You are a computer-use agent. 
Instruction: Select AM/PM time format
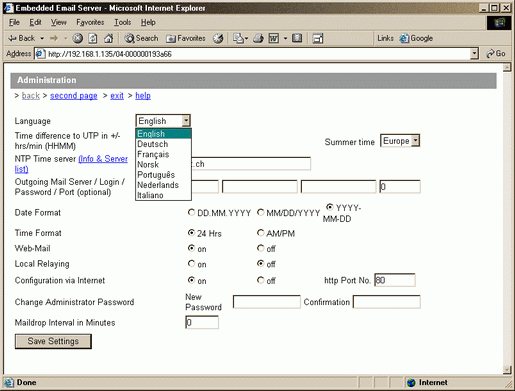coord(261,232)
